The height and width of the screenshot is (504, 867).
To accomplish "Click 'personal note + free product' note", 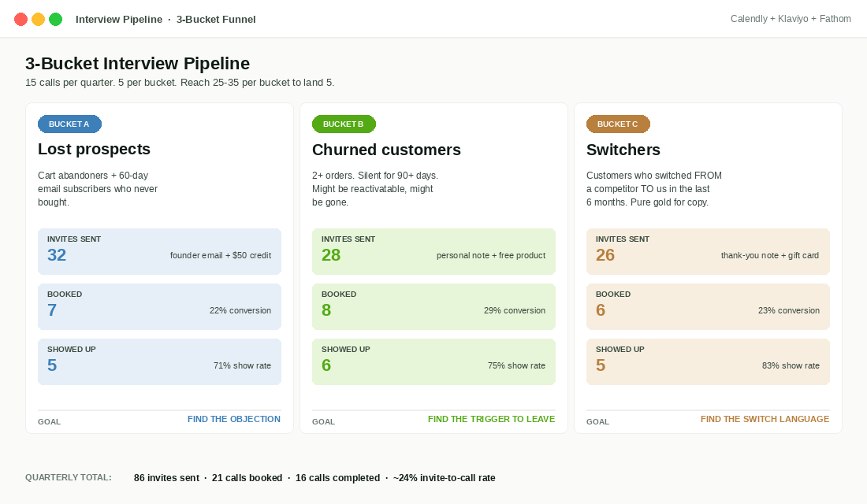I will click(x=491, y=255).
